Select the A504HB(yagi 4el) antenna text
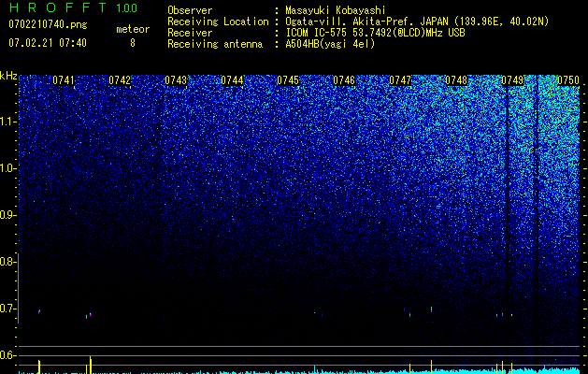Viewport: 588px width, 374px height. click(330, 44)
